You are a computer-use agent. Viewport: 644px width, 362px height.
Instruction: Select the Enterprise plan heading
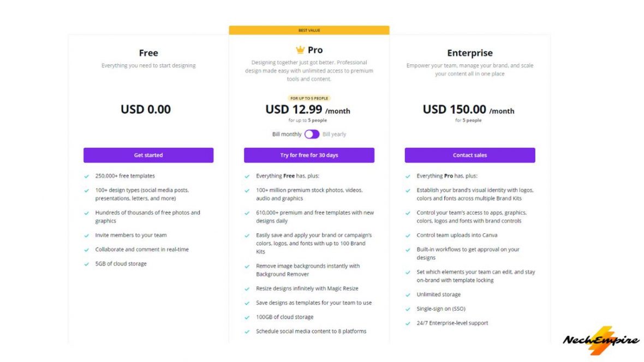click(469, 53)
